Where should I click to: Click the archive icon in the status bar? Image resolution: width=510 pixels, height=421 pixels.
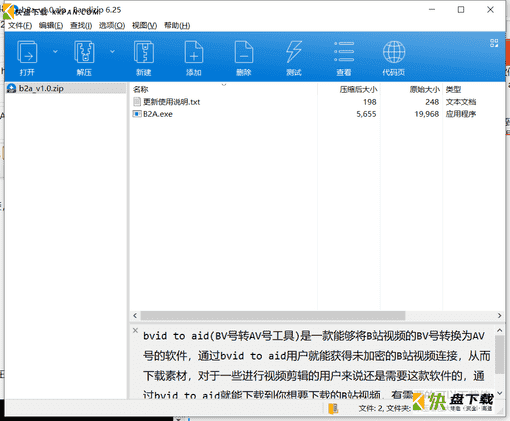333,408
